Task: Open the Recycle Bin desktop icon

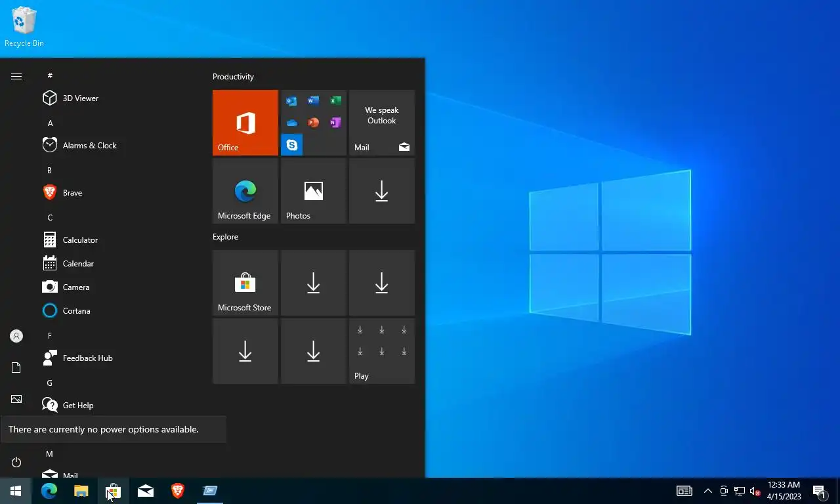Action: click(x=24, y=26)
